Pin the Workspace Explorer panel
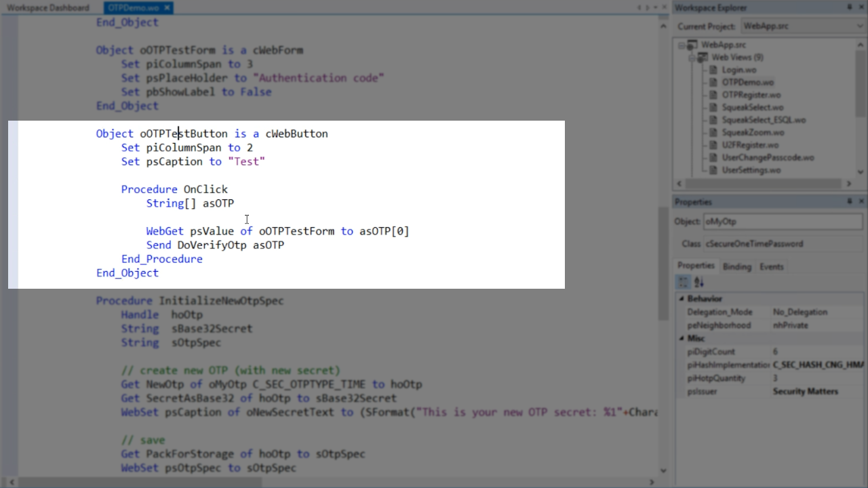The height and width of the screenshot is (488, 868). pyautogui.click(x=850, y=7)
